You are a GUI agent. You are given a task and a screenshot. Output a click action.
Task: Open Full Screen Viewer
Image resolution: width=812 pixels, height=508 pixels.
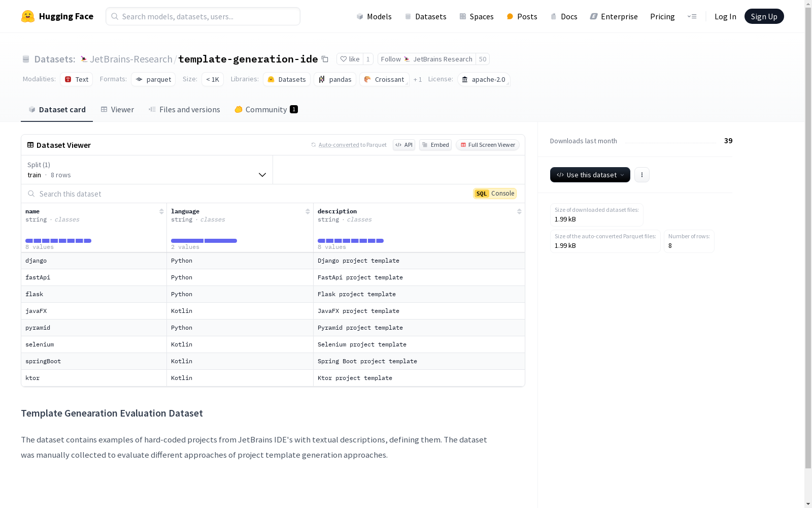coord(488,145)
